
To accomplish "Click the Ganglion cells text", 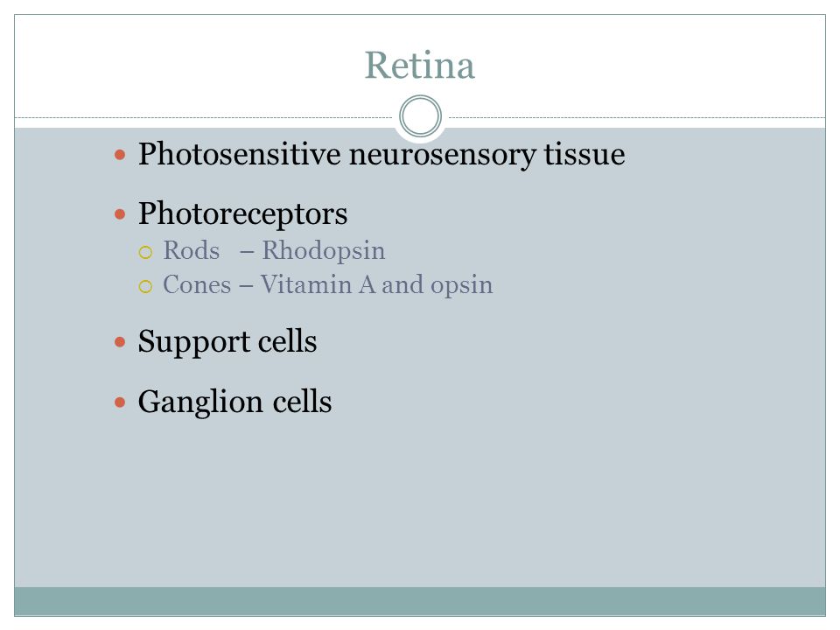I will coord(234,402).
